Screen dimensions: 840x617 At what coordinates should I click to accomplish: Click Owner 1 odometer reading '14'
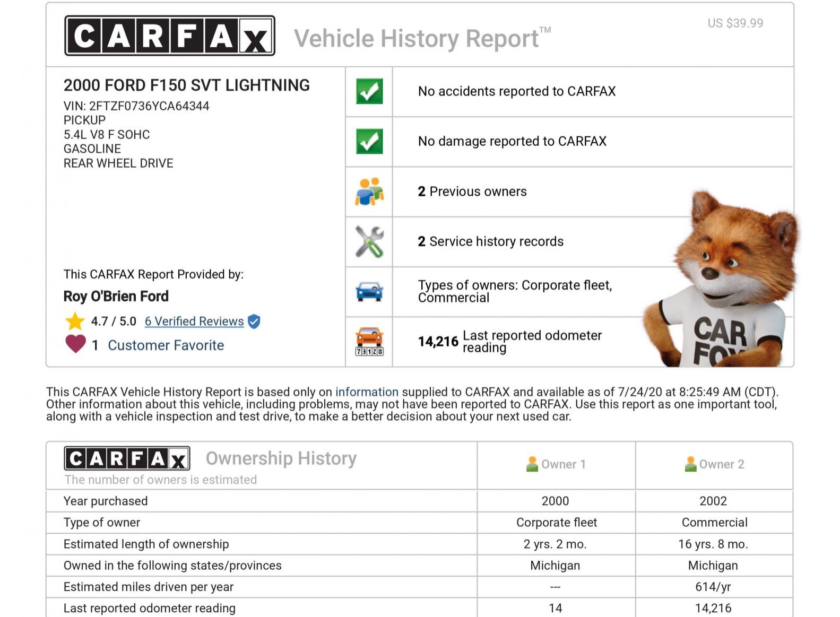coord(556,608)
